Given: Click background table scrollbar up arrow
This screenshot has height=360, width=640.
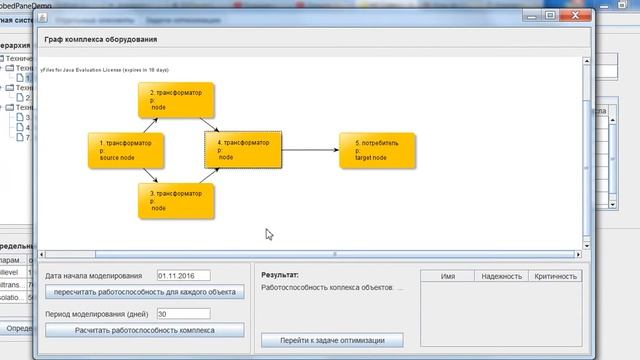Looking at the screenshot, I should tap(613, 120).
